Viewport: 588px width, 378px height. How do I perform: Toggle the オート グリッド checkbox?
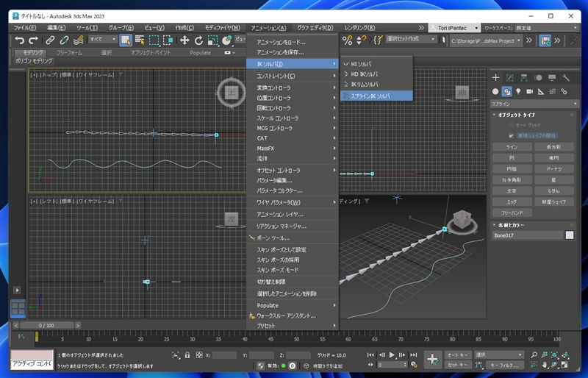click(x=511, y=125)
